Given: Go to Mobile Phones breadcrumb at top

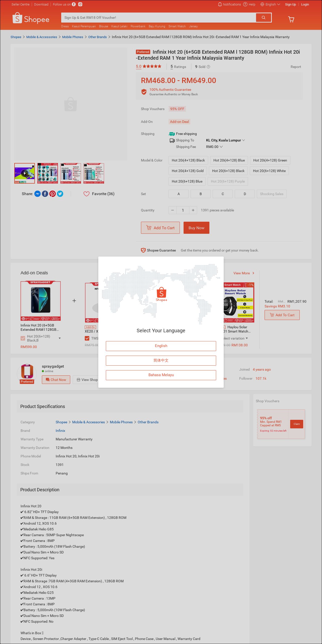Looking at the screenshot, I should pyautogui.click(x=72, y=37).
